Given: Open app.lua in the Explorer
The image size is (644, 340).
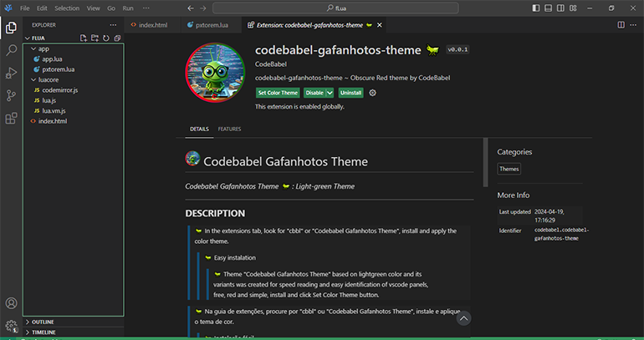Looking at the screenshot, I should (x=52, y=59).
